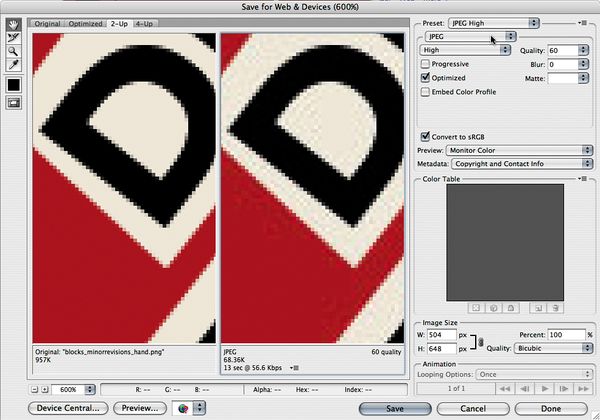The image size is (600, 420).
Task: Uncheck the Optimized checkbox
Action: (x=426, y=76)
